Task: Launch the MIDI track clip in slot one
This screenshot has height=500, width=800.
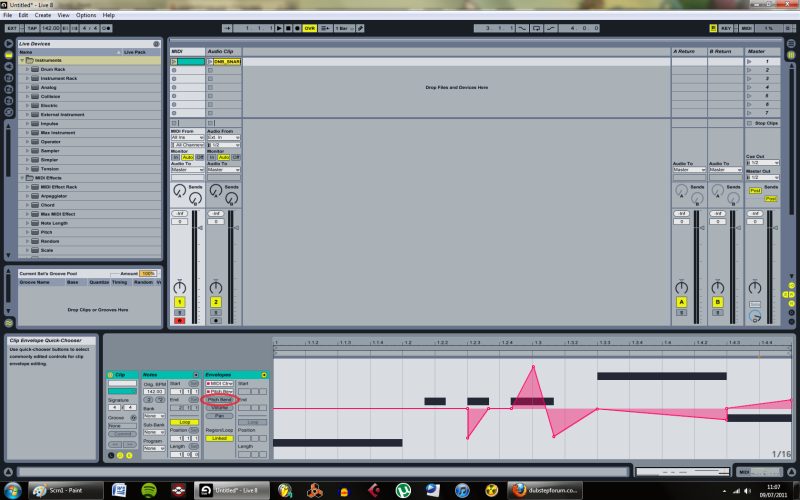Action: pyautogui.click(x=174, y=62)
